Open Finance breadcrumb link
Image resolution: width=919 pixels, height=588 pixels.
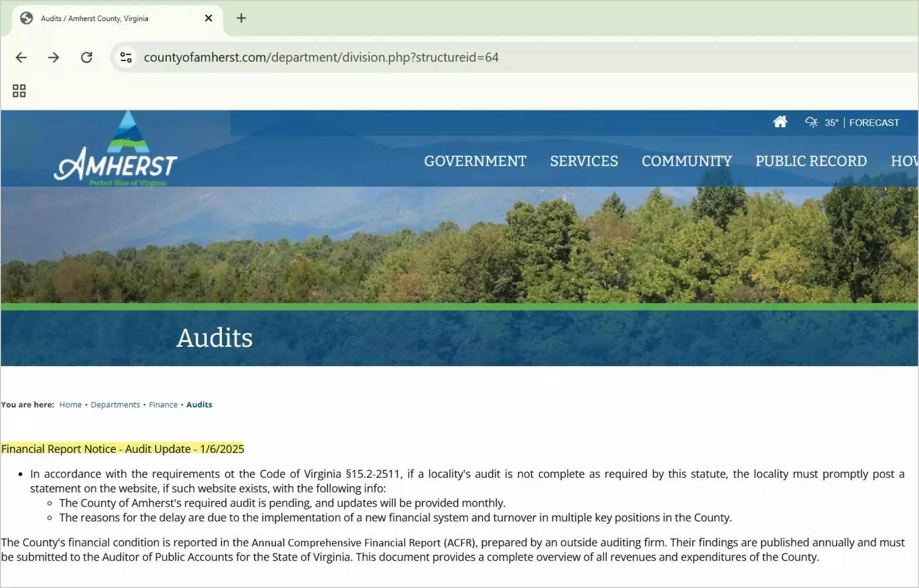[x=163, y=405]
